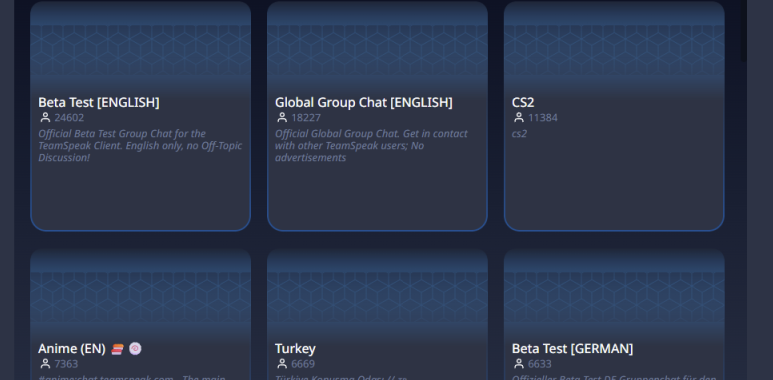Select member count 11384
Screen dimensions: 773x380
click(543, 118)
